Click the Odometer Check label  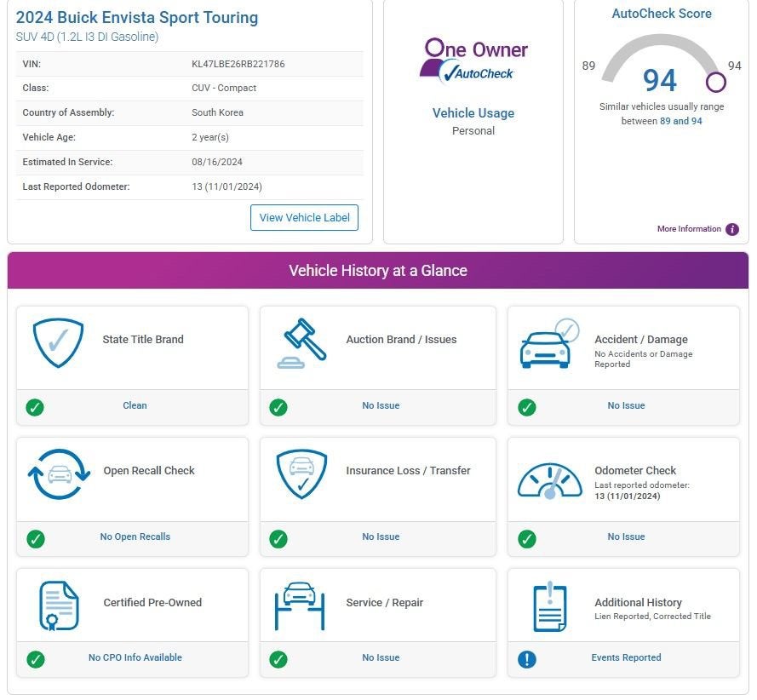tap(635, 471)
